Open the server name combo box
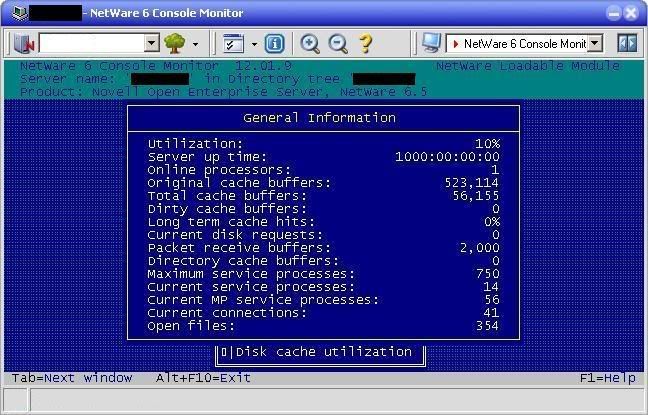 (x=152, y=44)
